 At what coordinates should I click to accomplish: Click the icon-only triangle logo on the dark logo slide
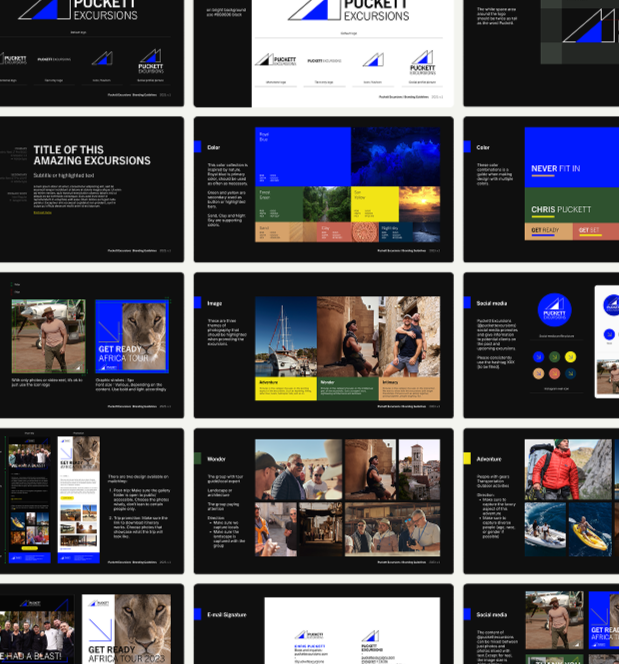102,58
